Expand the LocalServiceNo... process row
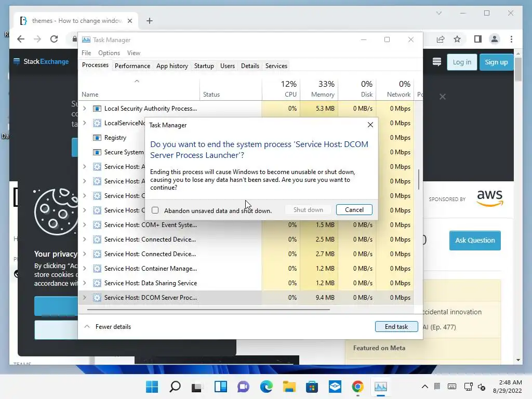Screen dimensions: 532x399 point(85,123)
